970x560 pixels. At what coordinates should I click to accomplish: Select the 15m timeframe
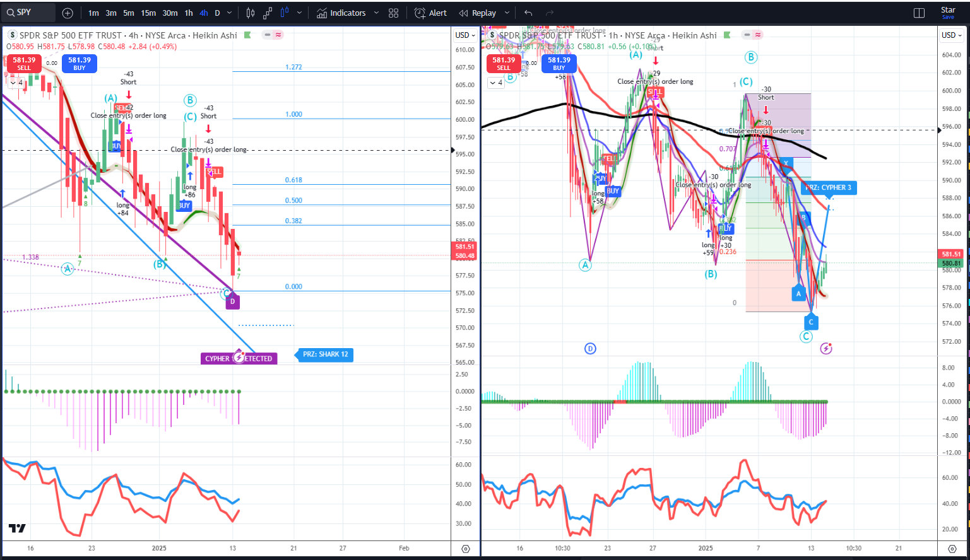pyautogui.click(x=148, y=13)
